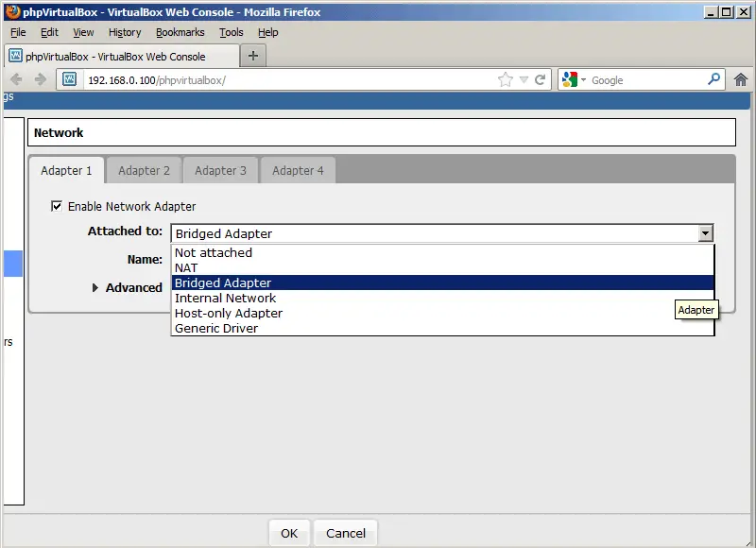Click the Network section heading
Screen dimensions: 756x548
coord(59,132)
